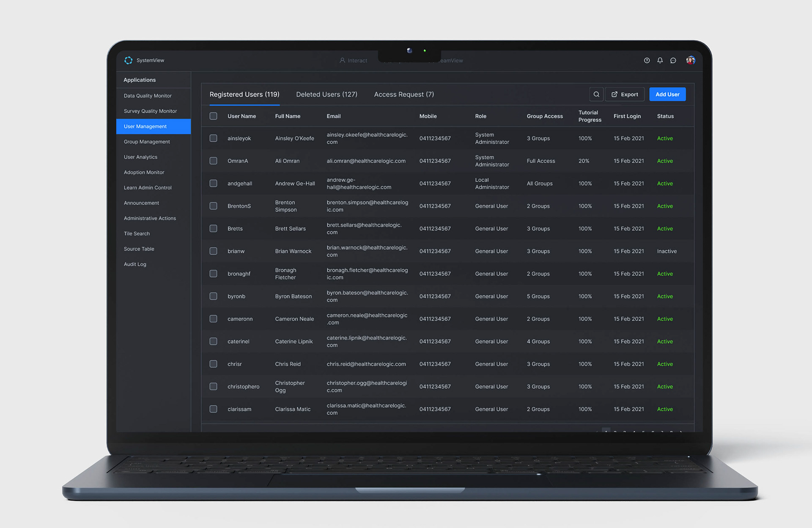Open Tile Search in sidebar
This screenshot has width=812, height=528.
pos(154,233)
